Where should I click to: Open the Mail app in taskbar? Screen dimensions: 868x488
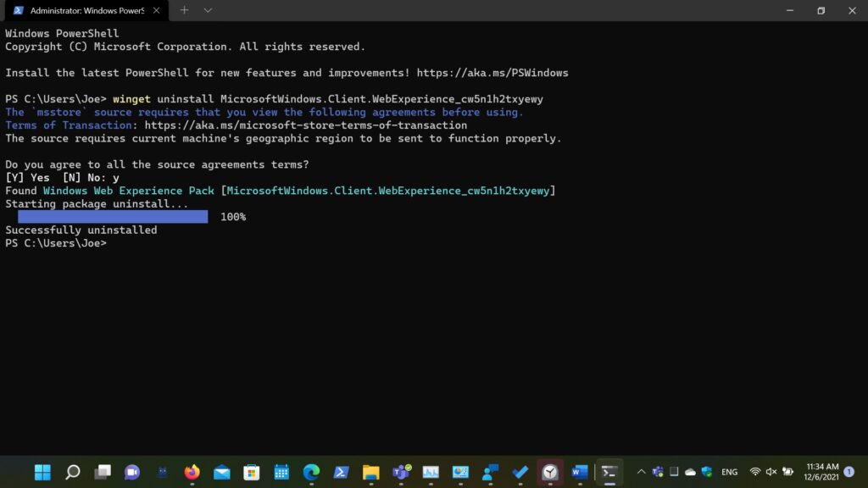[221, 472]
